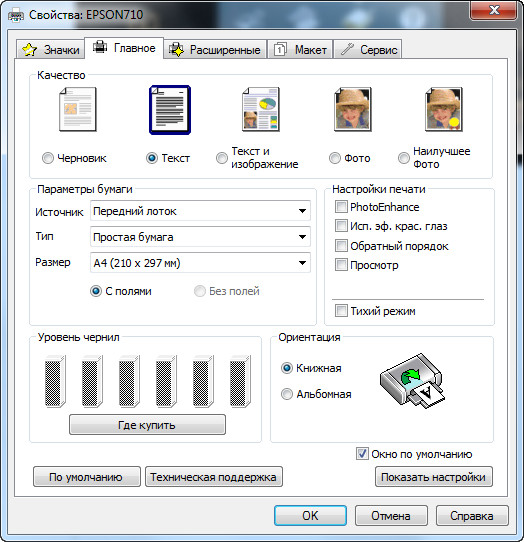Click the Показать настройки button
Image resolution: width=524 pixels, height=542 pixels.
(x=433, y=477)
